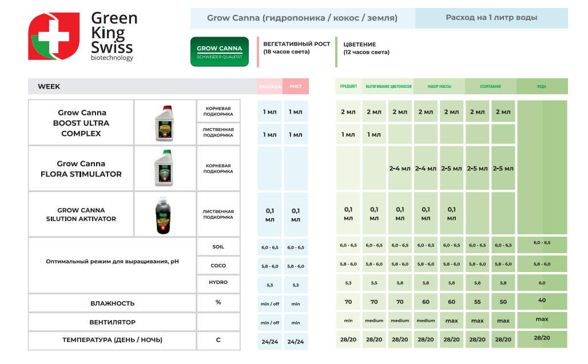Screen dimensions: 588x364
Task: Click the COCO row label
Action: (x=218, y=266)
